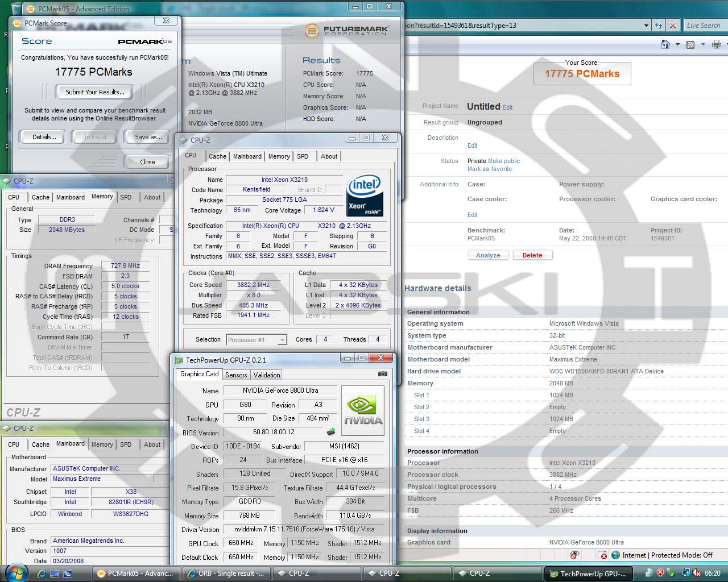Click the Edit link under Description
The image size is (728, 582).
click(472, 145)
